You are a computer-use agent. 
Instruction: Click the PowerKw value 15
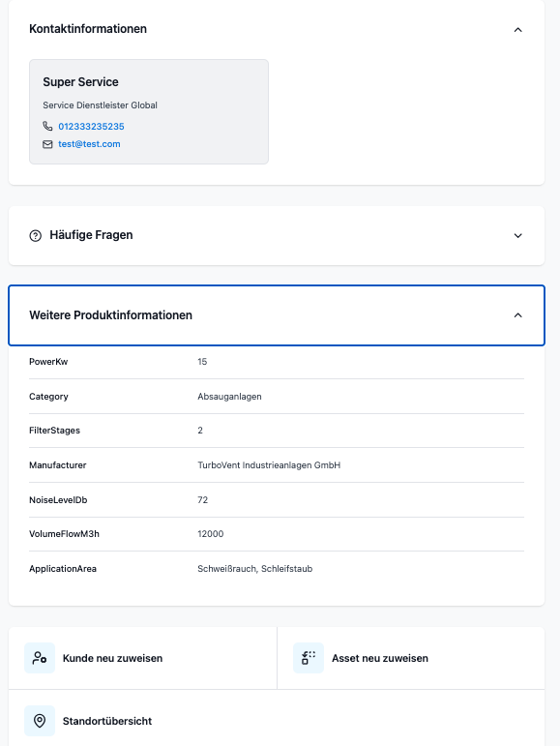[x=202, y=362]
